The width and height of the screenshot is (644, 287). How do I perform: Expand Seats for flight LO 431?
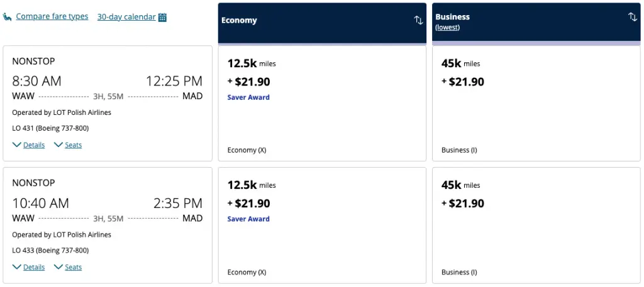pos(68,145)
